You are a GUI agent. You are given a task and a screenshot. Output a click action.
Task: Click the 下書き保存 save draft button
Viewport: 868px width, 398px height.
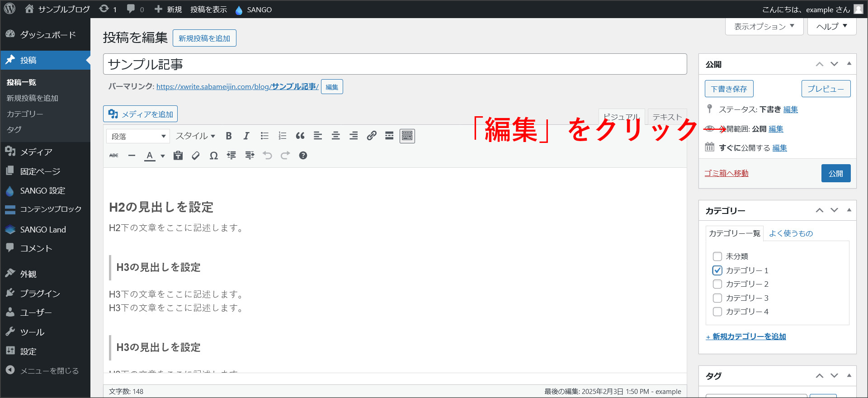pos(729,89)
